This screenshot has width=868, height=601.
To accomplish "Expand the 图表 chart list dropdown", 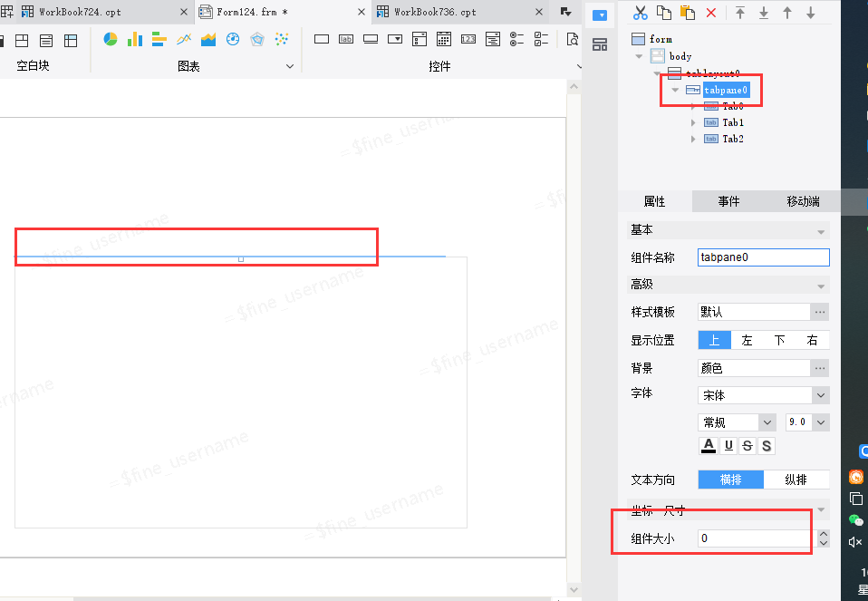I will pyautogui.click(x=290, y=66).
